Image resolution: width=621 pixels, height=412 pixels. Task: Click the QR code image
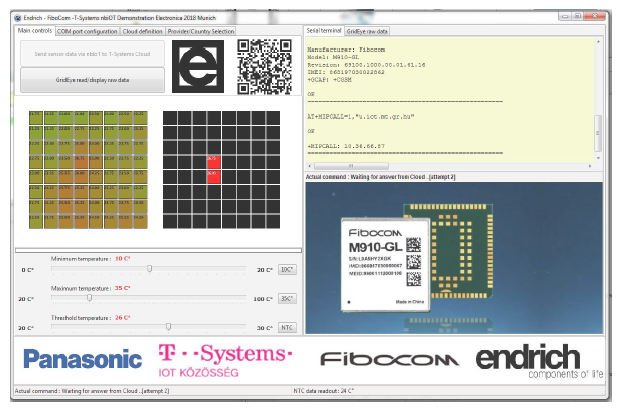pyautogui.click(x=265, y=67)
